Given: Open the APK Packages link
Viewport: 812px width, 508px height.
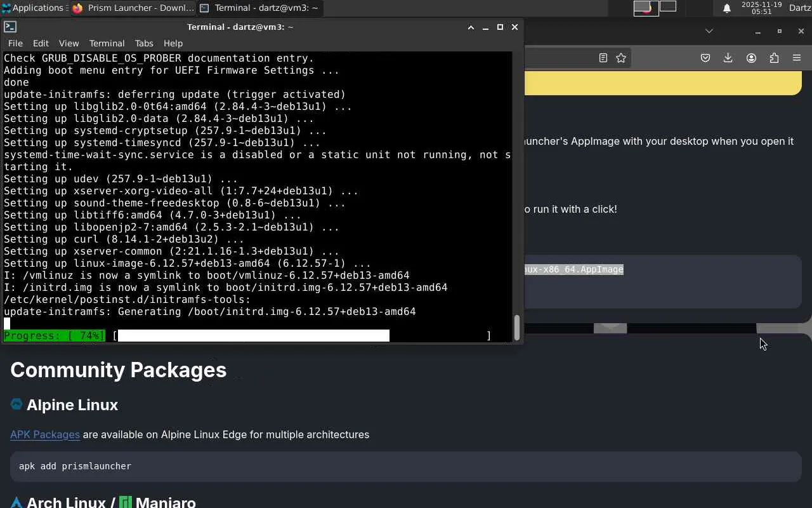Looking at the screenshot, I should (x=45, y=434).
